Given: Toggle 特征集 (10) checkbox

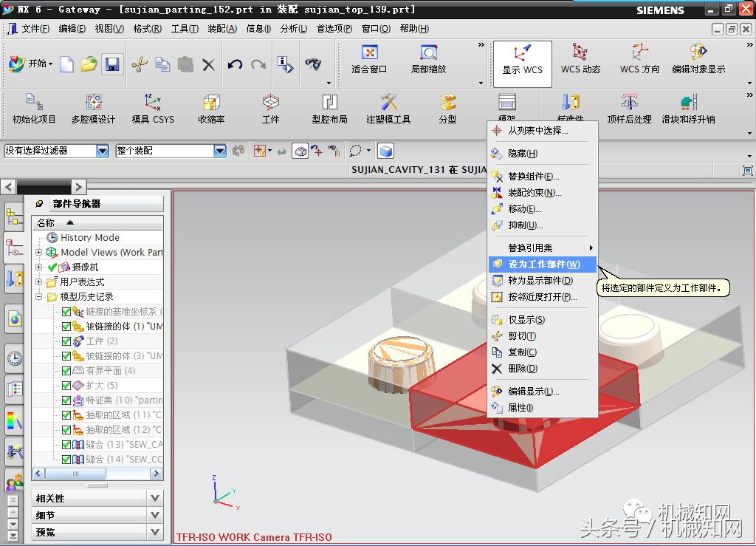Looking at the screenshot, I should 66,400.
